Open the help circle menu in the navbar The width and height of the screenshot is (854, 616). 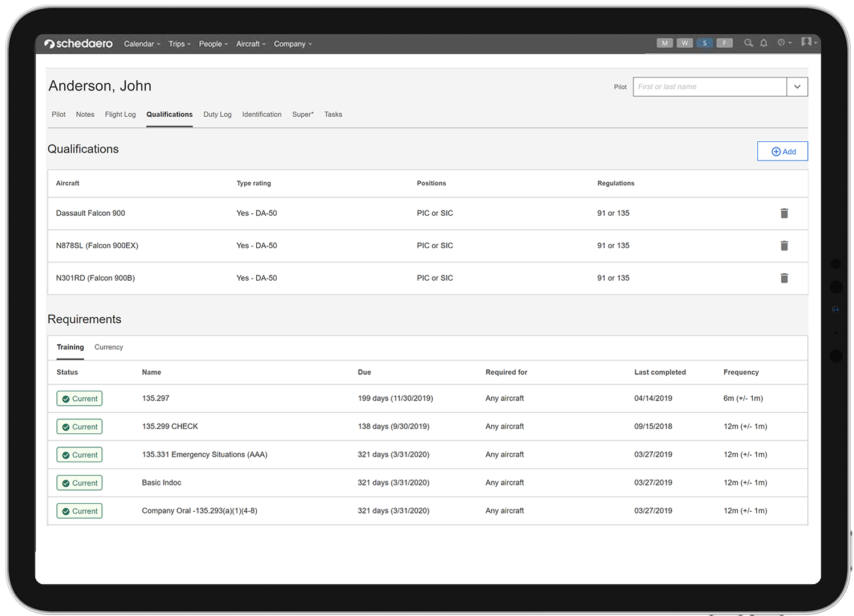784,43
